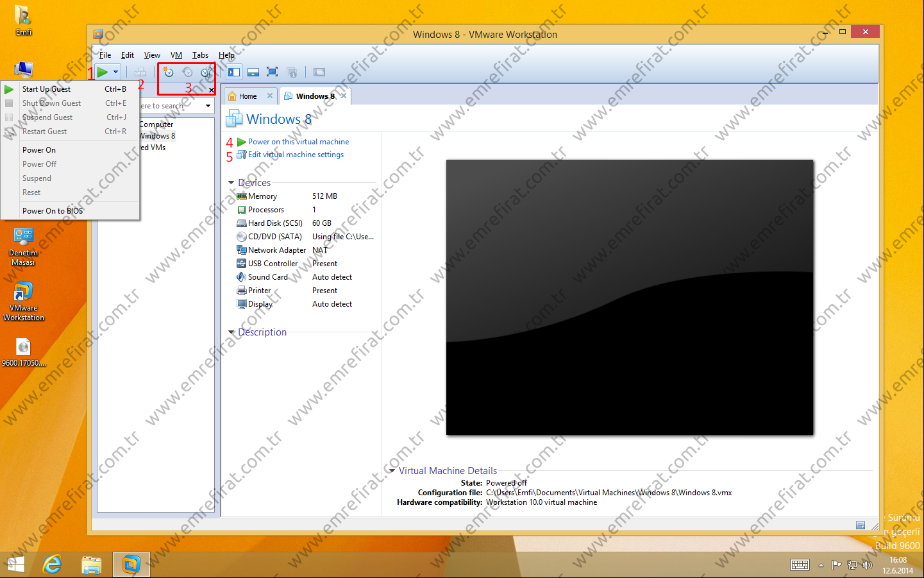Click Power on this virtual machine link
Screen dimensions: 924x578
click(x=298, y=142)
